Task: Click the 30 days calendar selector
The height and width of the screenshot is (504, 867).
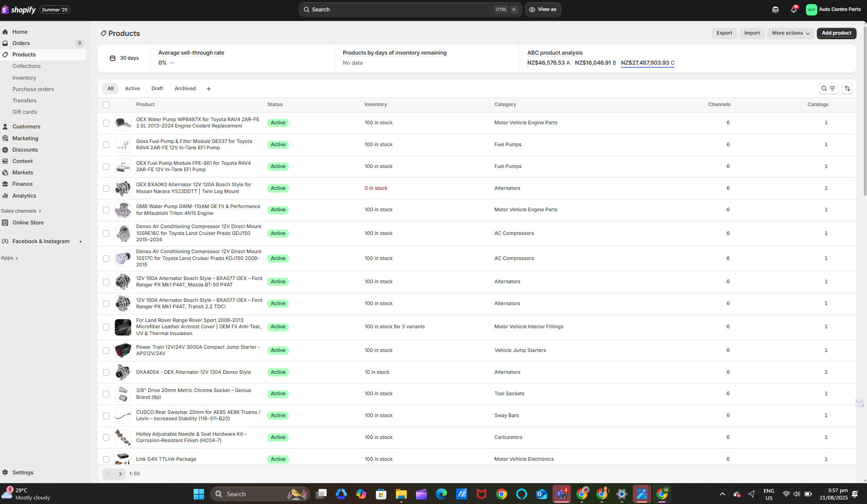Action: click(x=124, y=58)
